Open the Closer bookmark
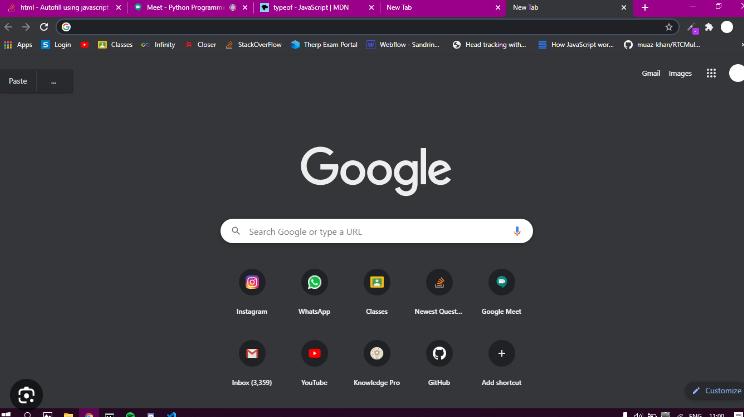Viewport: 744px width, 417px height. 201,45
